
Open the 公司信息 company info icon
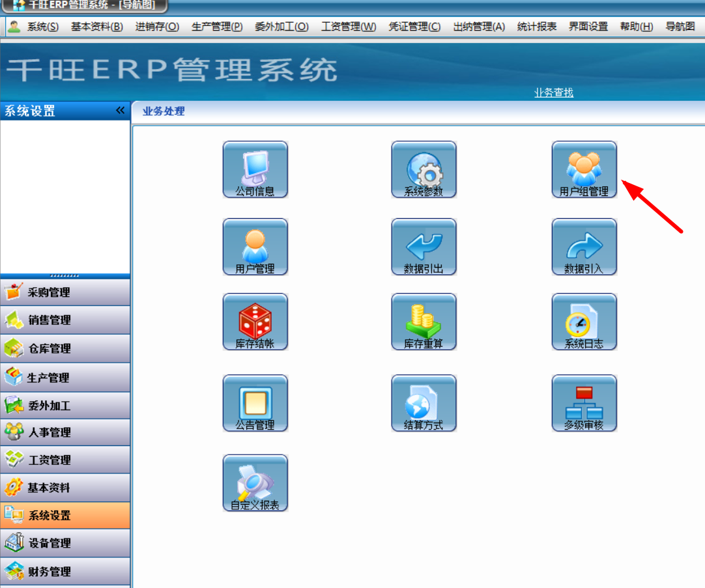(x=255, y=169)
